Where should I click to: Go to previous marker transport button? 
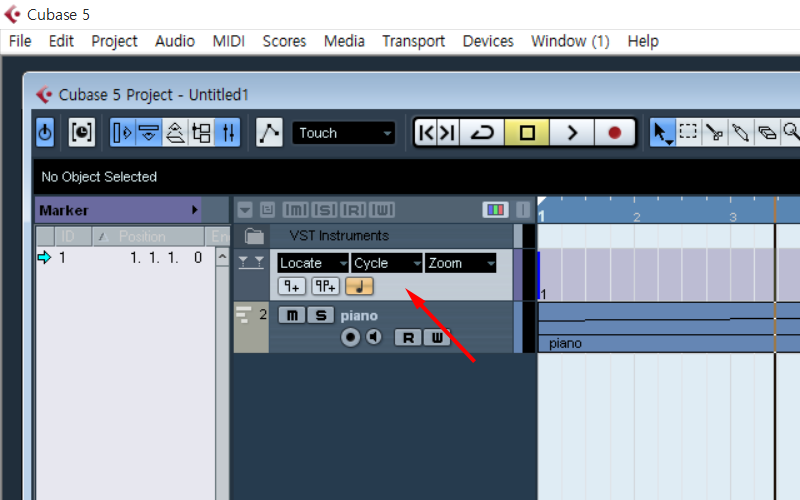426,133
